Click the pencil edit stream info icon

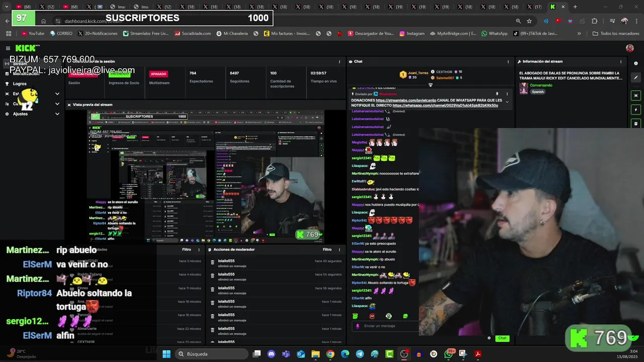point(636,77)
